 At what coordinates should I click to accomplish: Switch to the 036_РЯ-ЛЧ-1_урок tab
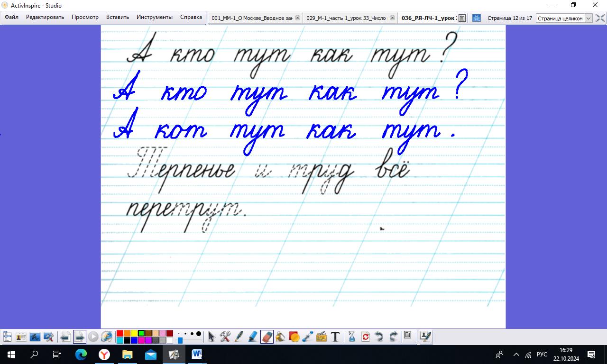coord(428,18)
